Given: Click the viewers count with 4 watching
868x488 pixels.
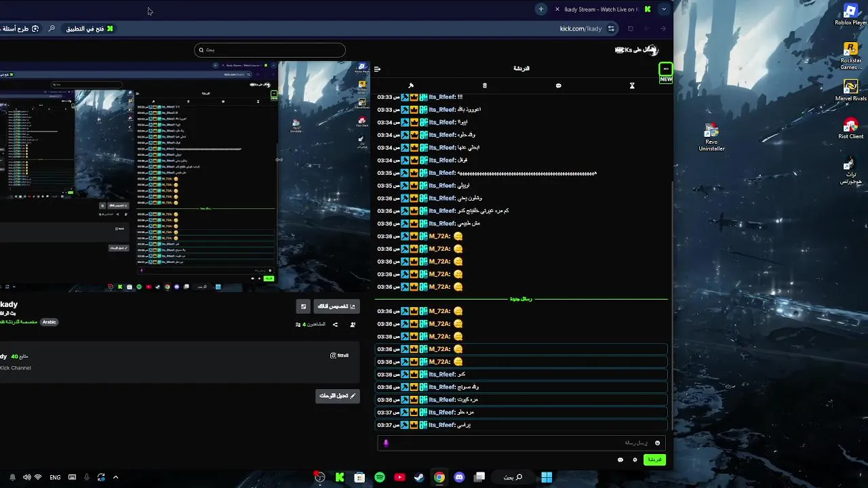Looking at the screenshot, I should 311,325.
